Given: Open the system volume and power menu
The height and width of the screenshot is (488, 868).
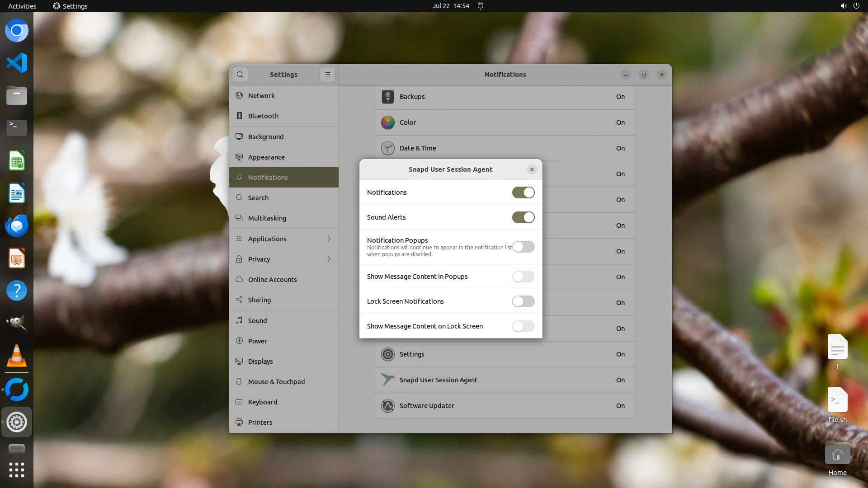Looking at the screenshot, I should (x=849, y=6).
